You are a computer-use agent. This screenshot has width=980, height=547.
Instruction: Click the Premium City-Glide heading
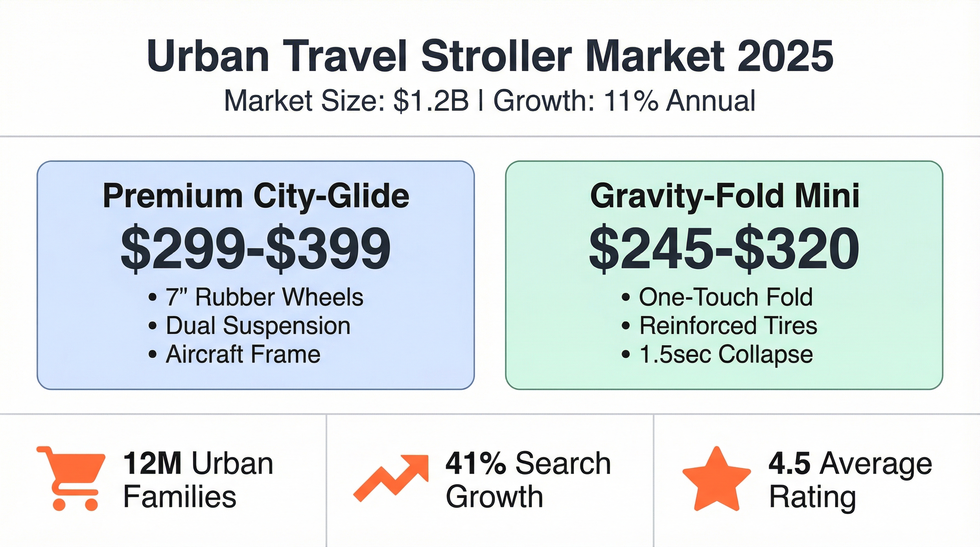256,196
